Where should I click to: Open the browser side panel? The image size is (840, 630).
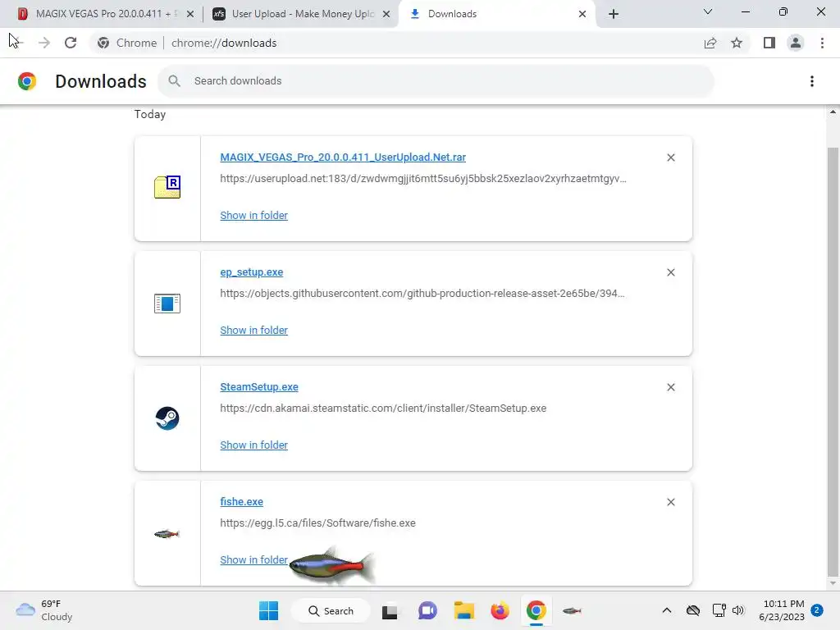[769, 43]
